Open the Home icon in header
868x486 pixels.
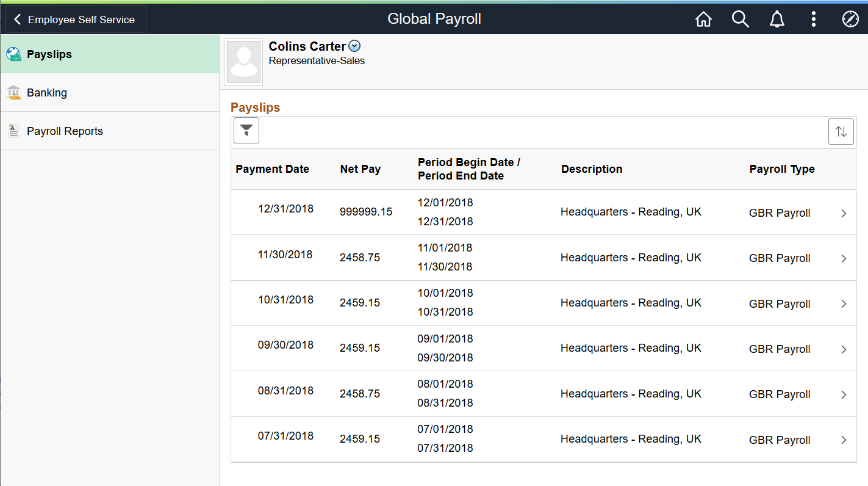pos(703,19)
